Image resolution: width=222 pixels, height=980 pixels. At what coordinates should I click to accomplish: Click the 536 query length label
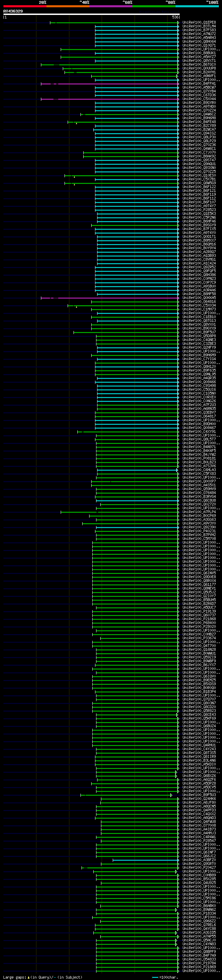(175, 17)
